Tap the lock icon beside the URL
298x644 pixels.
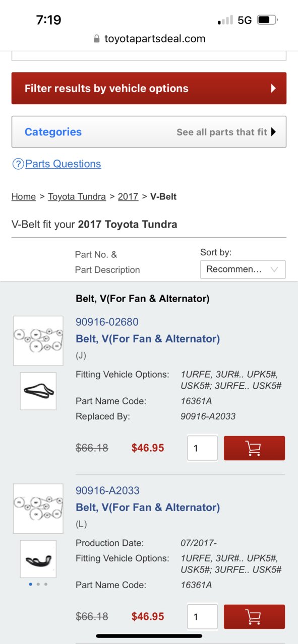tap(97, 39)
